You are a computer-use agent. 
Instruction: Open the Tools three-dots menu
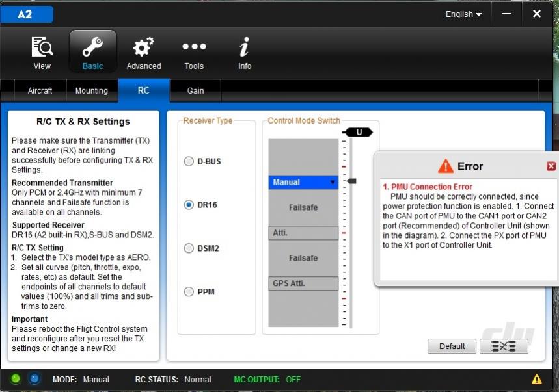(194, 46)
